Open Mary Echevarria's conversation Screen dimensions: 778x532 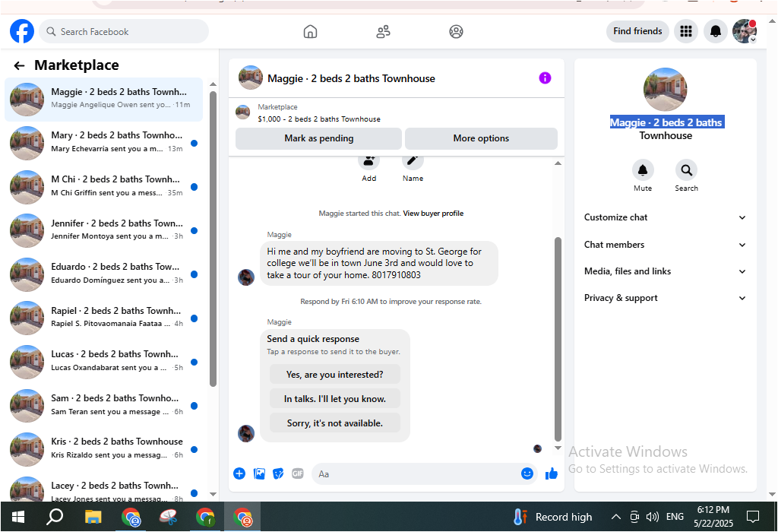tap(103, 143)
